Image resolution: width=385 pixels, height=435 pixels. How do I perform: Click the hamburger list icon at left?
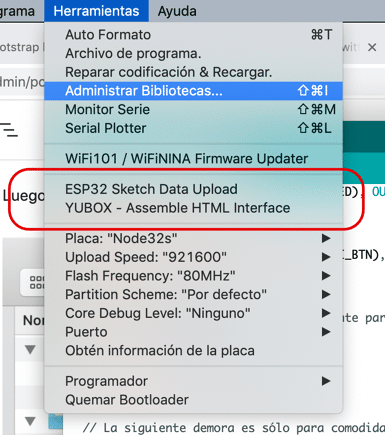point(9,130)
